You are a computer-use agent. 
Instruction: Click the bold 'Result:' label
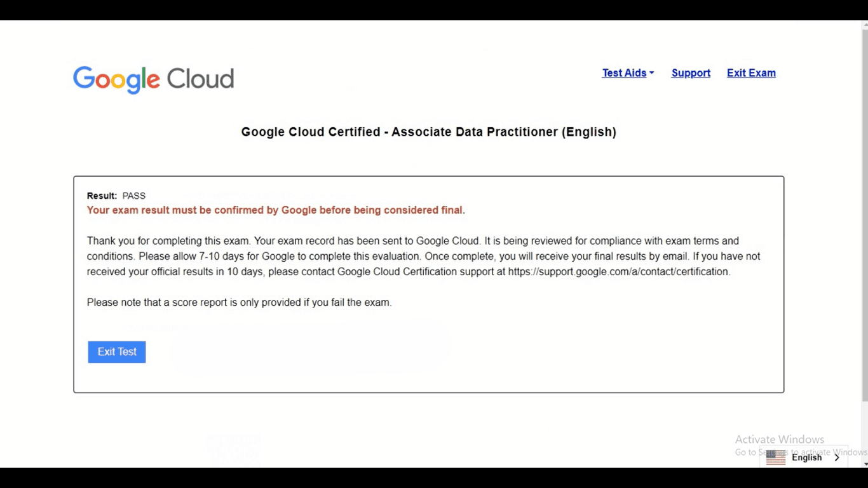102,196
